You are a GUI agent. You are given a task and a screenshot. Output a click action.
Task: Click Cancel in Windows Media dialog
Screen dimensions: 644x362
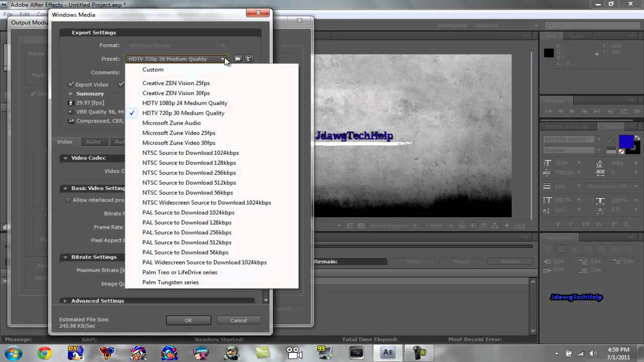(238, 320)
